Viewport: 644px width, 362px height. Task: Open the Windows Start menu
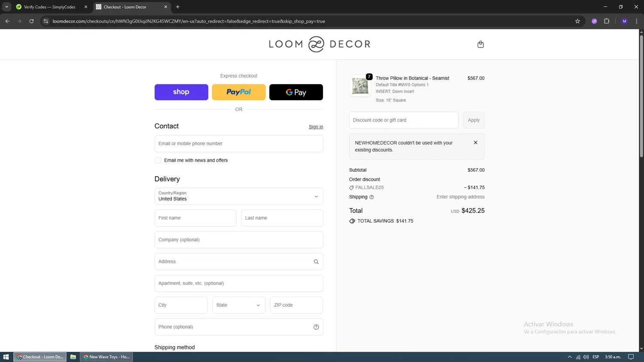(6, 357)
